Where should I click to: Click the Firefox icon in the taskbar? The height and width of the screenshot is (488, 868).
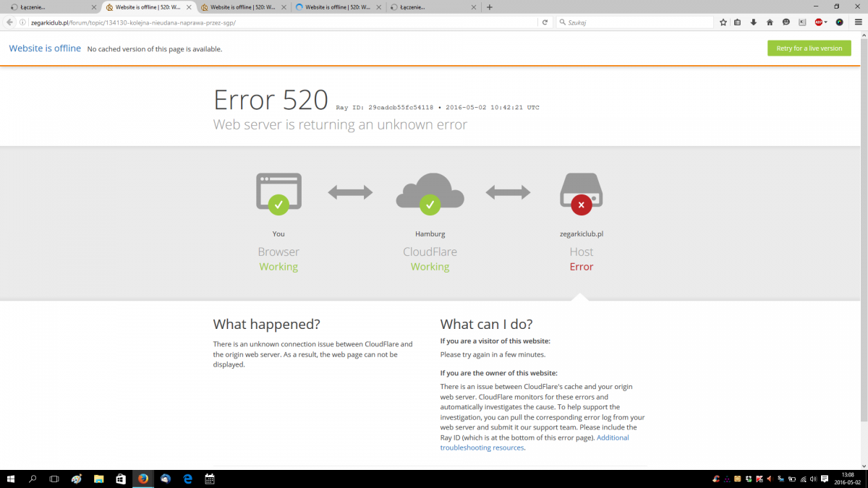(x=142, y=479)
